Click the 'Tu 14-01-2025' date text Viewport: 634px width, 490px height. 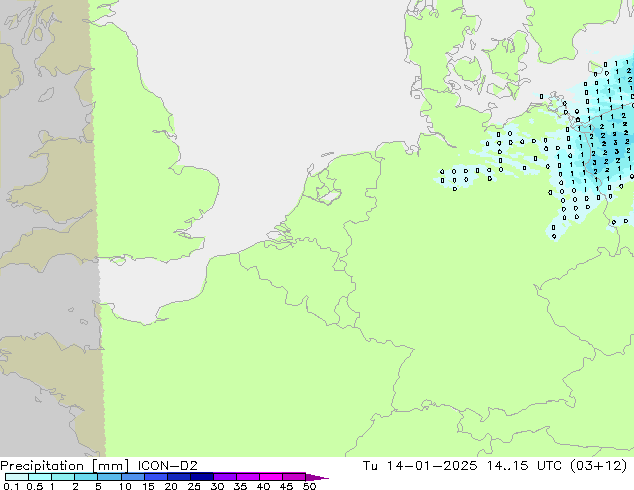click(x=420, y=466)
